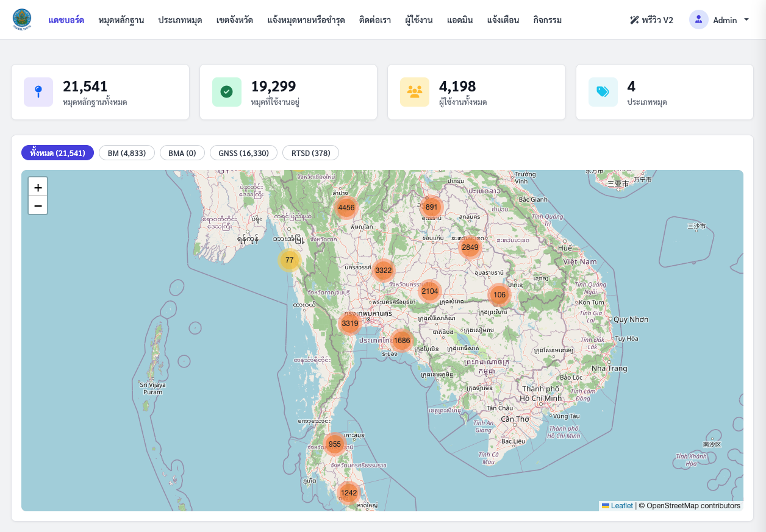
Task: Open the แอดมิน menu item
Action: click(460, 20)
